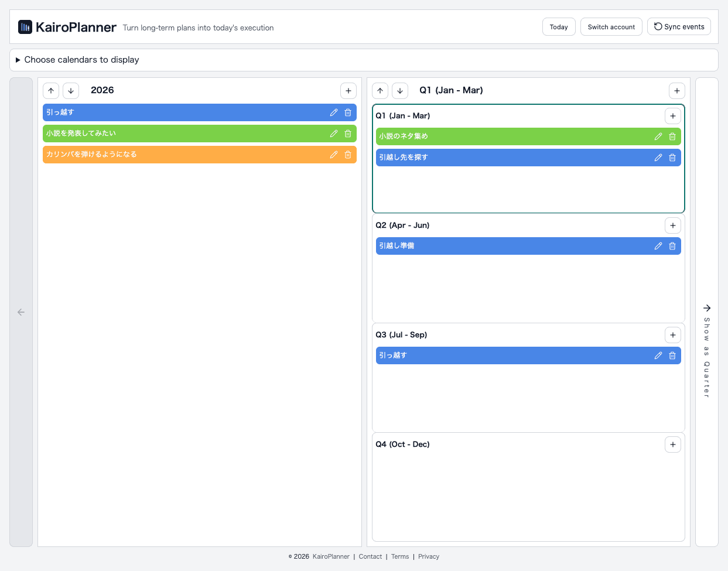The image size is (728, 571).
Task: Click the Today button
Action: pyautogui.click(x=559, y=27)
